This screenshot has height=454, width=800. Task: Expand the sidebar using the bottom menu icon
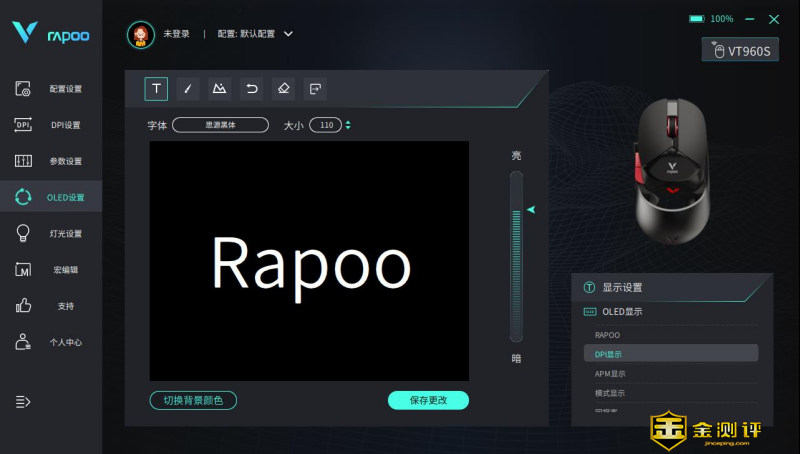(23, 401)
